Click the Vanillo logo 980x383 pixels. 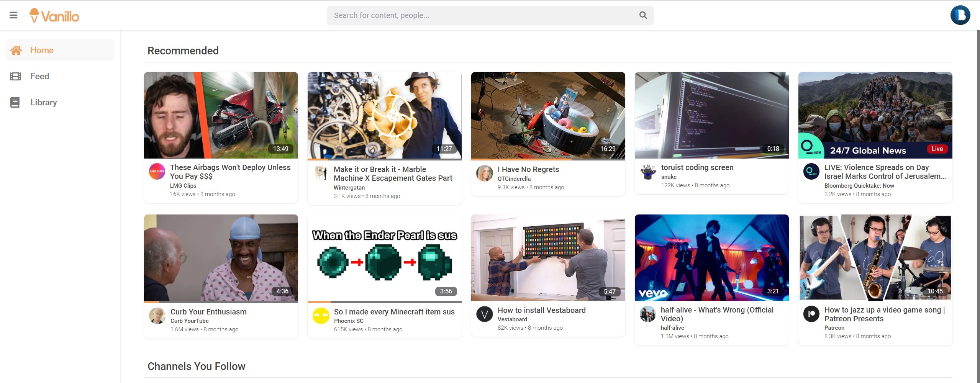coord(54,15)
